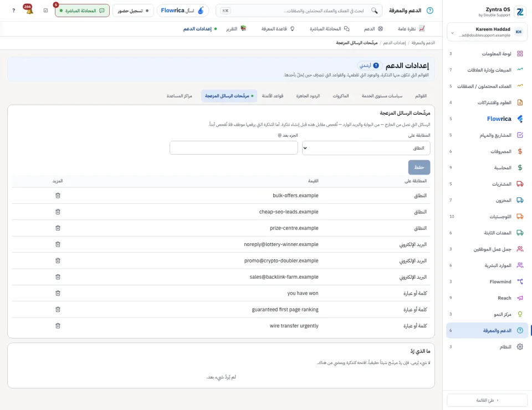Click the حفظ save button
The image size is (532, 410).
point(419,167)
